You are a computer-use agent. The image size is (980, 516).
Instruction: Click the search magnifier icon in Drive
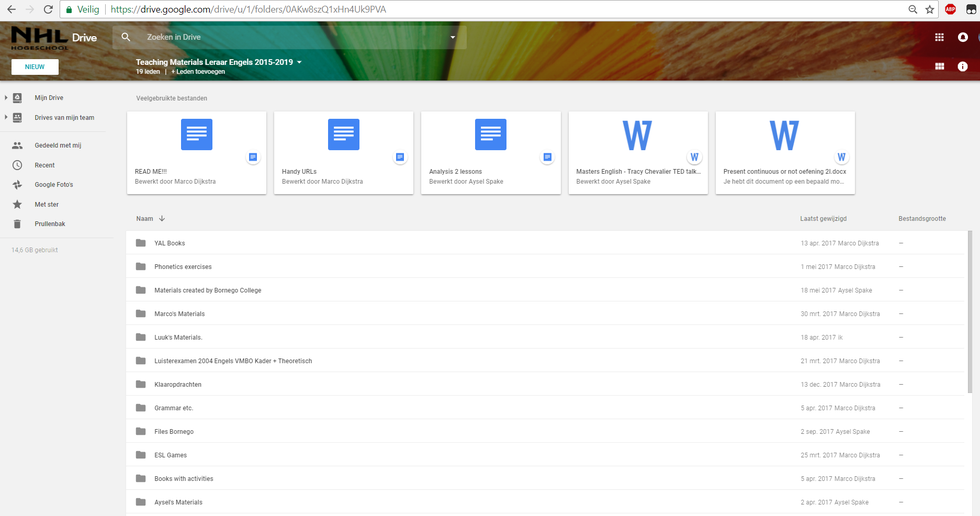pyautogui.click(x=126, y=37)
